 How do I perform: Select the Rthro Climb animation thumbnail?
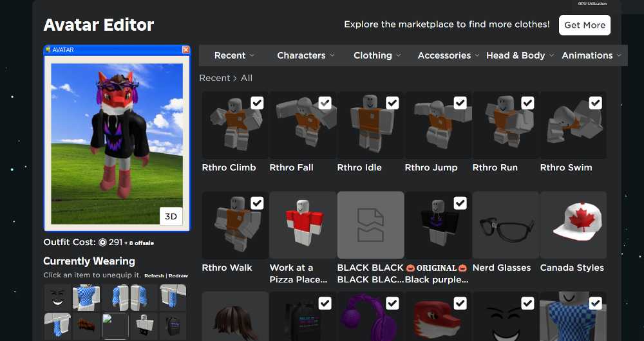tap(235, 125)
